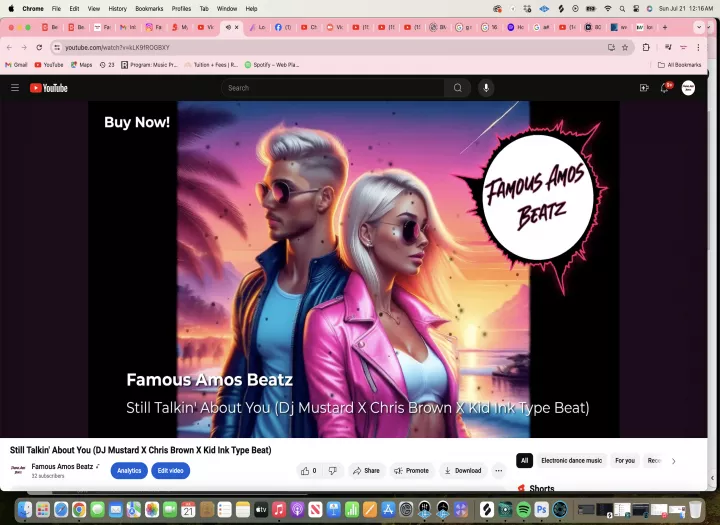Open the Chrome menu in the menu bar
Viewport: 720px width, 525px height.
tap(33, 8)
